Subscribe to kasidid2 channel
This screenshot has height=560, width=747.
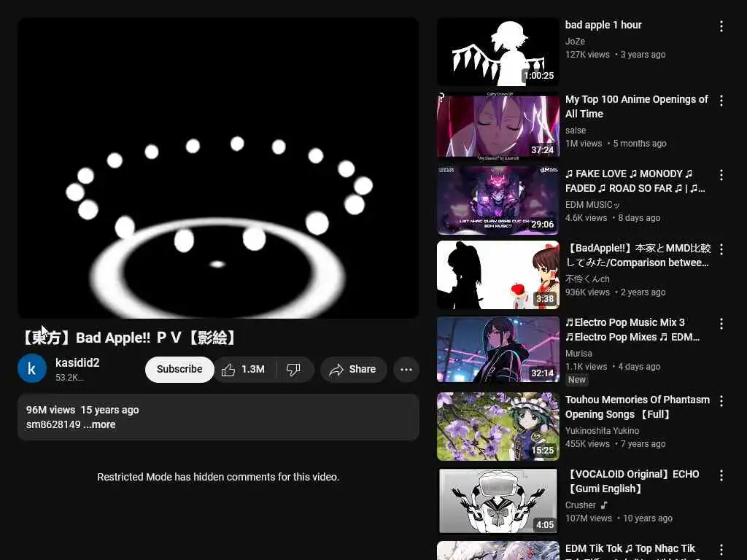tap(179, 370)
